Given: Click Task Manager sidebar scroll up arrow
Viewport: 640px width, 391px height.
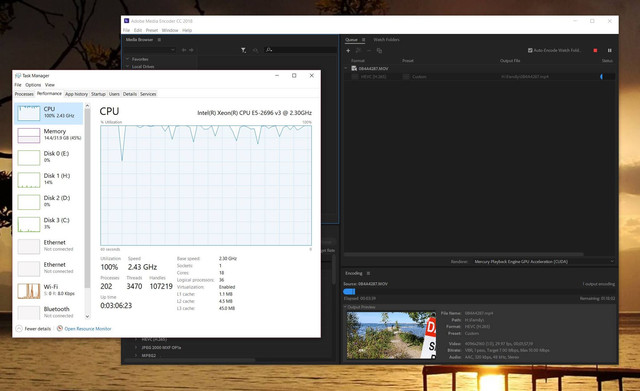Looking at the screenshot, I should coord(87,105).
